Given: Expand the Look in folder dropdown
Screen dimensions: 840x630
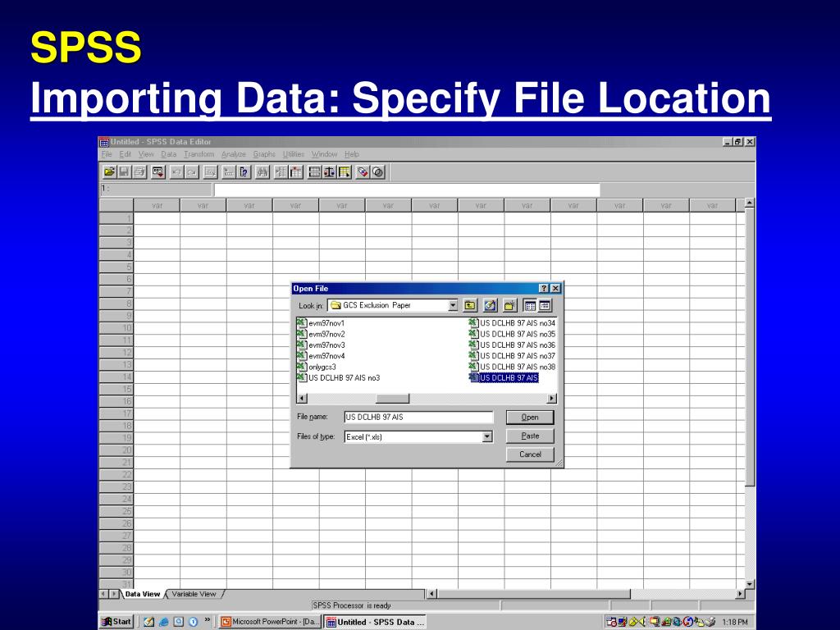Looking at the screenshot, I should click(x=453, y=305).
